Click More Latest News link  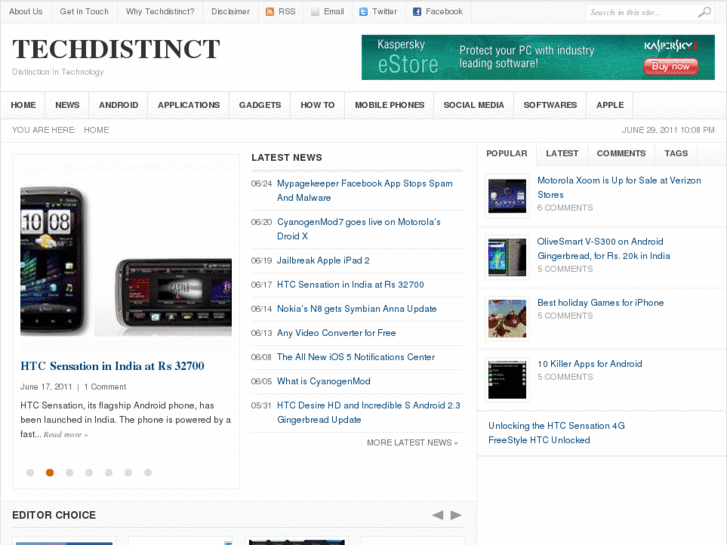pyautogui.click(x=412, y=442)
